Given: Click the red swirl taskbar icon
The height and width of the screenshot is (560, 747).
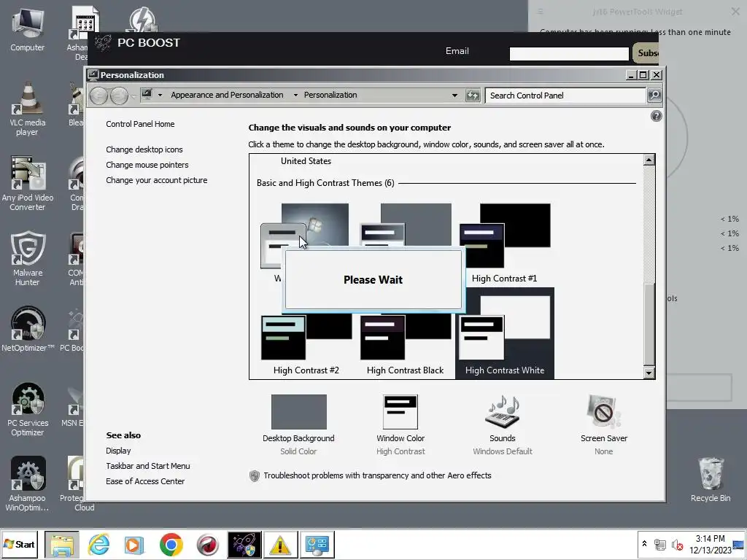Looking at the screenshot, I should (x=207, y=544).
